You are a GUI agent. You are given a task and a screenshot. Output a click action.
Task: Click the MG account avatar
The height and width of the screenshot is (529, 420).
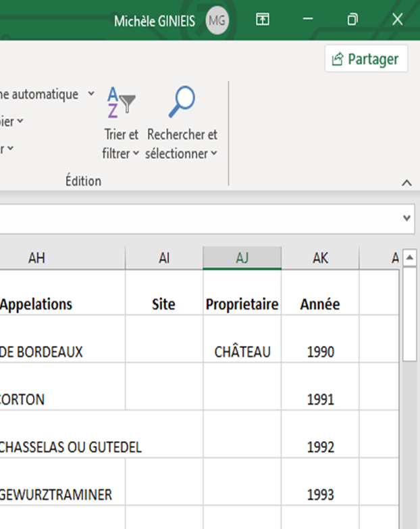tap(217, 21)
